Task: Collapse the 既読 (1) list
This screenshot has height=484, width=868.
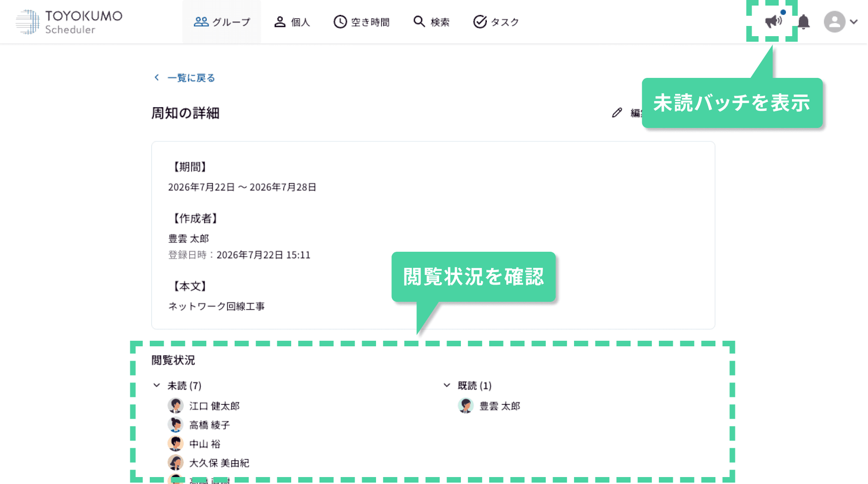Action: pyautogui.click(x=447, y=385)
